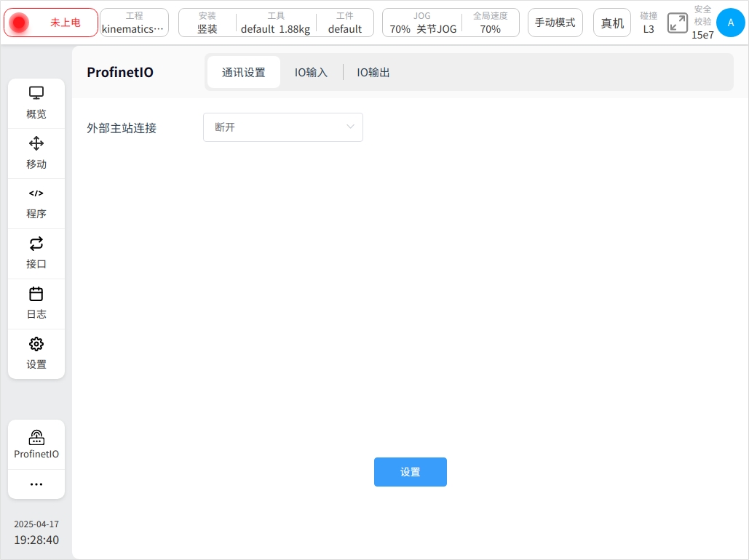Open the 移动 move arrows icon
Screen dimensions: 749x560
coord(36,144)
